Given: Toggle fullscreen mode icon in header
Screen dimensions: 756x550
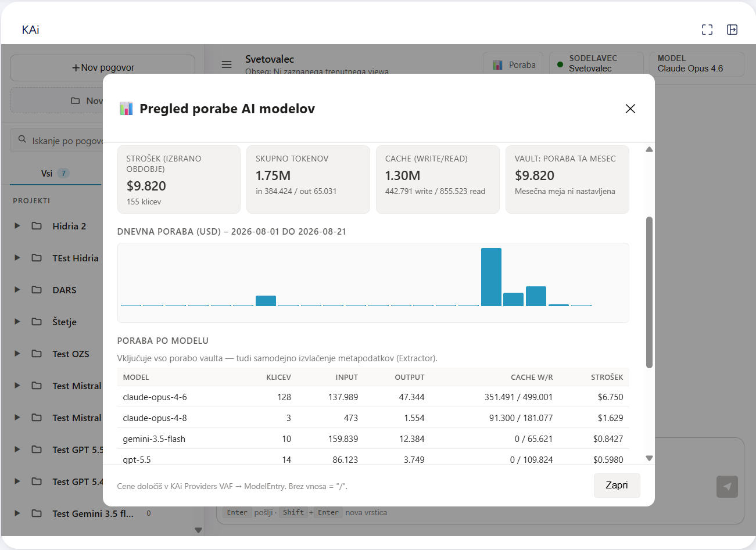Looking at the screenshot, I should pos(707,30).
